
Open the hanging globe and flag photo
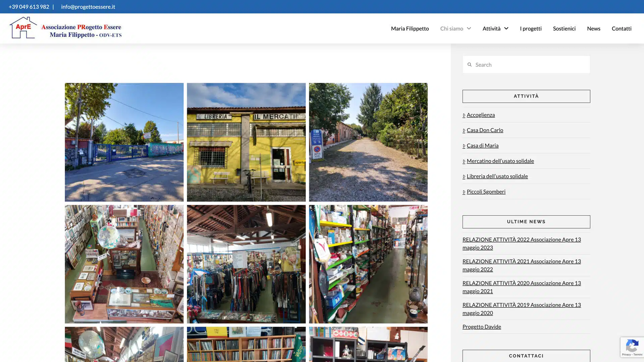[124, 345]
